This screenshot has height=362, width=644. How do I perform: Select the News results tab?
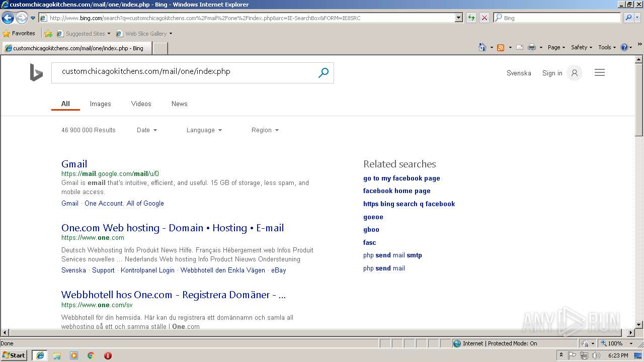tap(179, 104)
